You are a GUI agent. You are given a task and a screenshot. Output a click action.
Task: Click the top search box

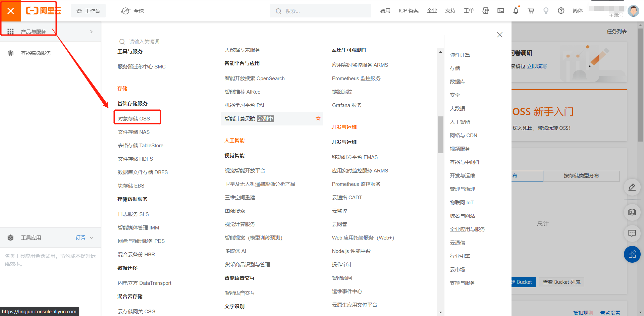pos(321,11)
